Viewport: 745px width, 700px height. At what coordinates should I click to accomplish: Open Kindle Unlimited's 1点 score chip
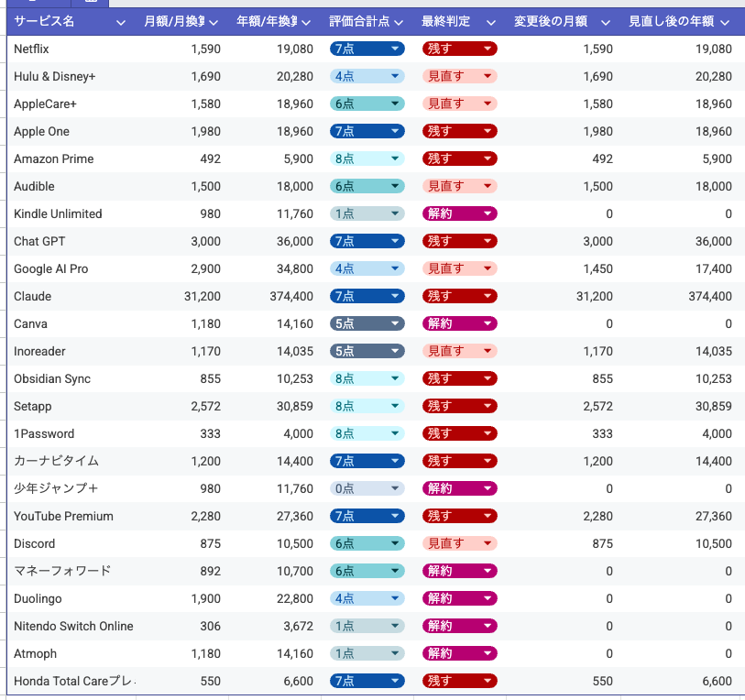367,213
